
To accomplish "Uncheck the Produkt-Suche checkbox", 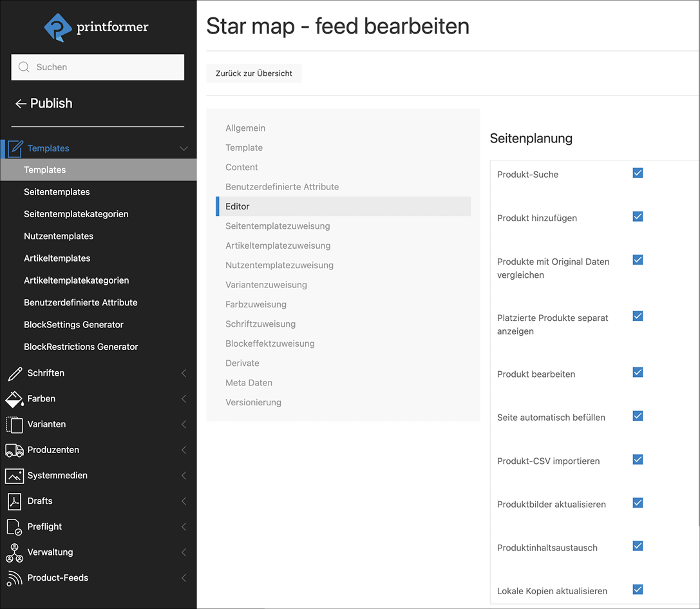I will [x=638, y=173].
